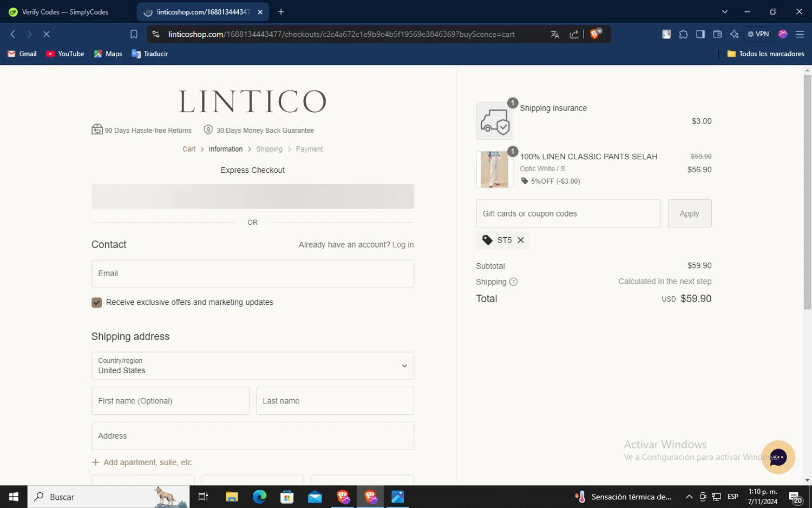
Task: Open Leo AI assistant icon
Action: pyautogui.click(x=734, y=34)
